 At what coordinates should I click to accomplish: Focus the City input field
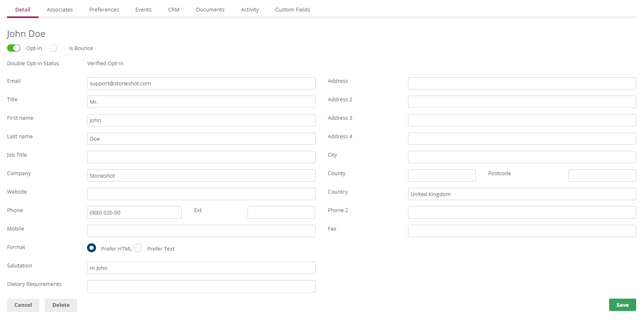(522, 157)
